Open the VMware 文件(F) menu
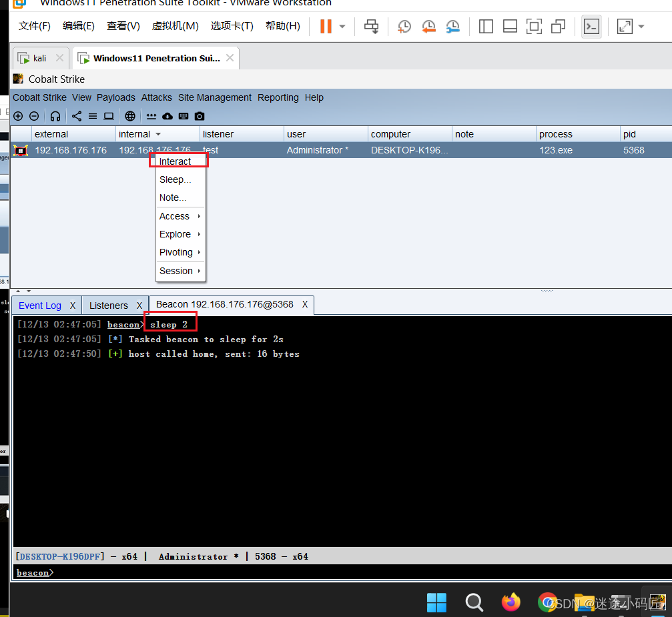Screen dimensions: 672x617 point(34,26)
